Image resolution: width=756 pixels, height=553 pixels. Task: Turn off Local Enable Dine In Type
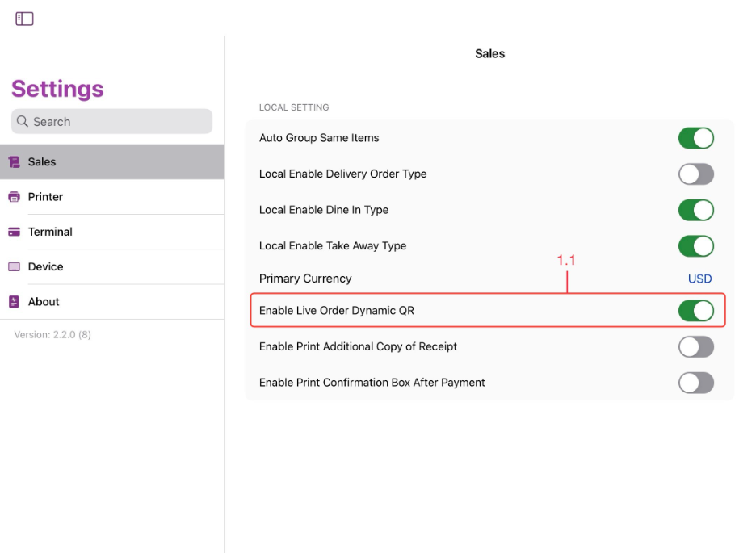695,210
